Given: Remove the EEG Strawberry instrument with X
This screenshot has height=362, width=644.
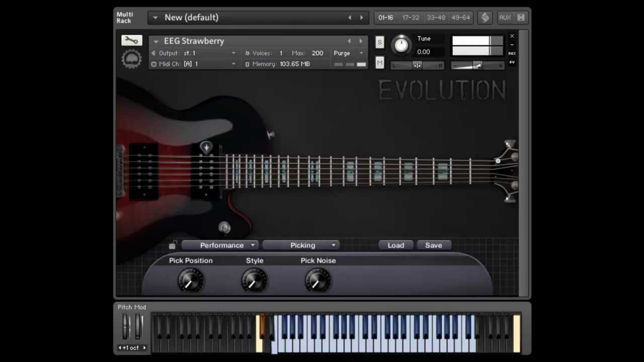Looking at the screenshot, I should click(x=512, y=36).
